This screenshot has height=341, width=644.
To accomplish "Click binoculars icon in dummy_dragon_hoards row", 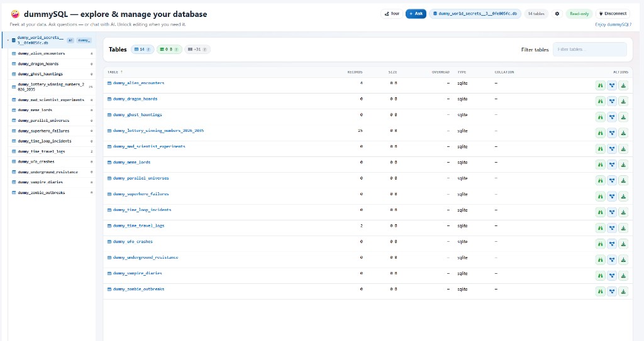I will [x=601, y=101].
